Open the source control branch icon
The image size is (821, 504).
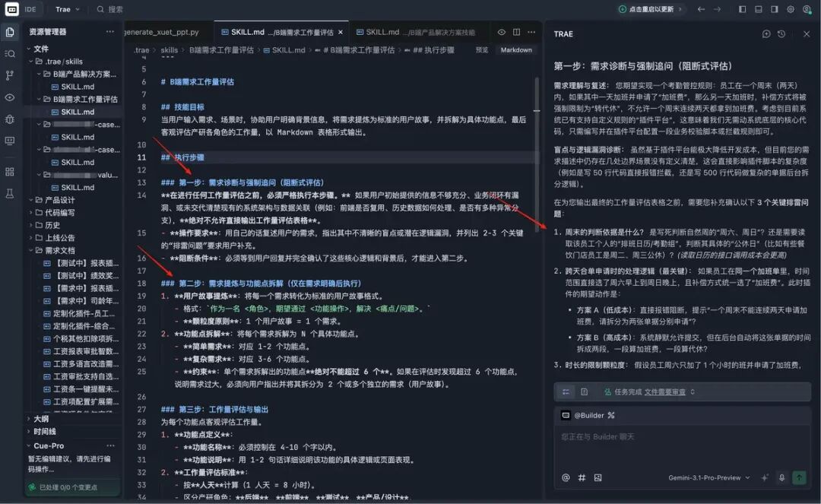(10, 75)
